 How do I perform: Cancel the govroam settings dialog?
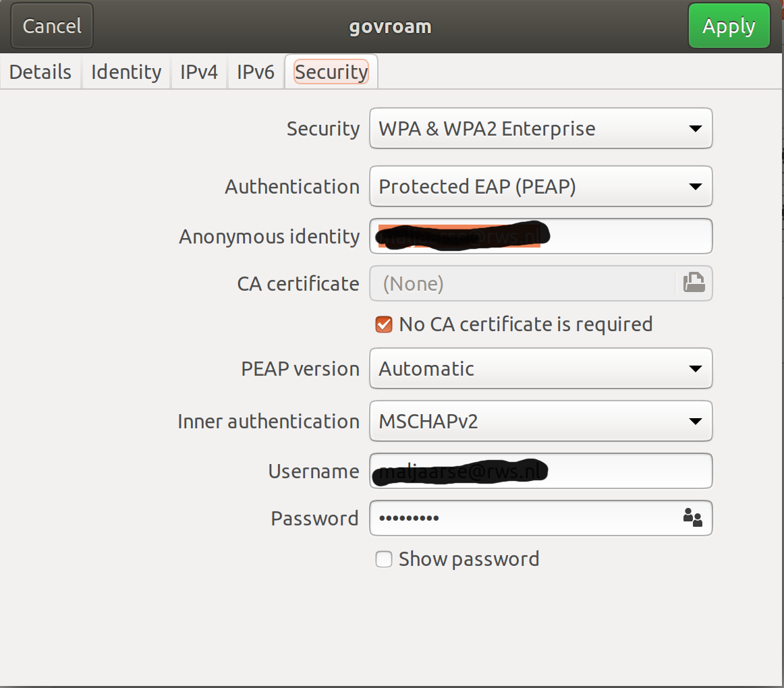point(52,26)
